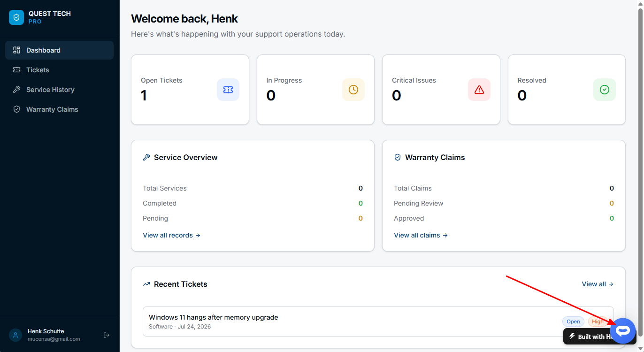Click the page vertical scrollbar

640,173
